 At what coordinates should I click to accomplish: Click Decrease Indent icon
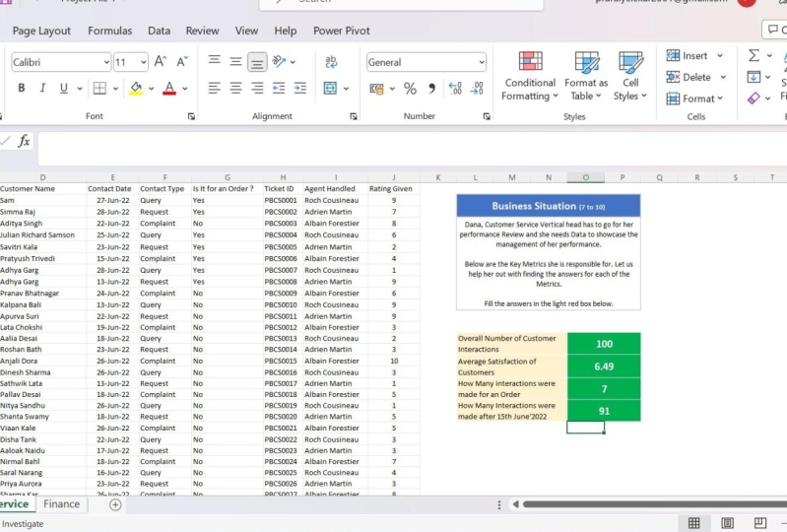(x=279, y=89)
